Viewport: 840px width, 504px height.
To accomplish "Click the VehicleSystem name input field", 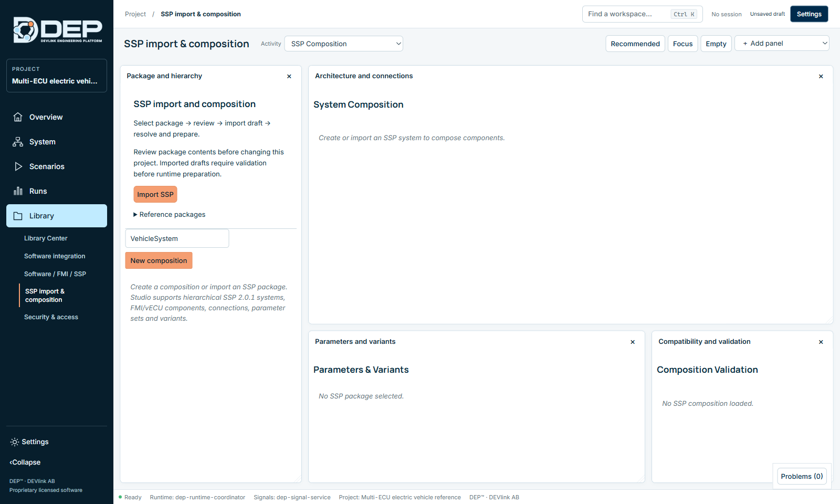I will [177, 238].
